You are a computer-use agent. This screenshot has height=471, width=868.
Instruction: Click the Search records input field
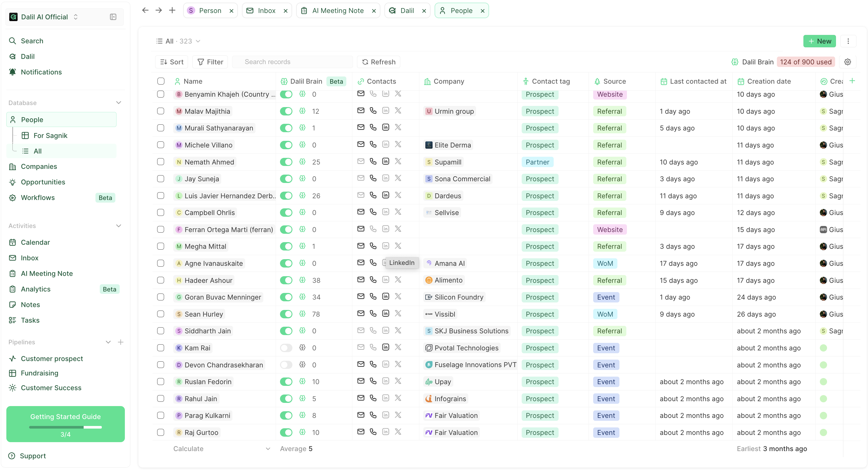[292, 62]
